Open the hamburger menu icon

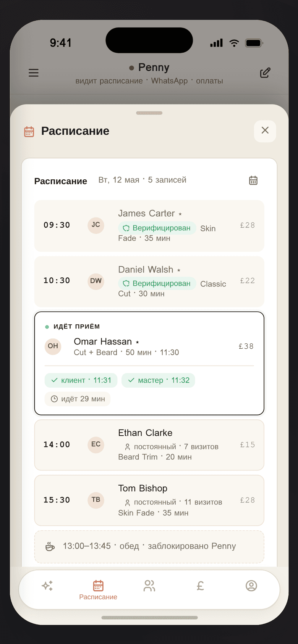coord(34,72)
